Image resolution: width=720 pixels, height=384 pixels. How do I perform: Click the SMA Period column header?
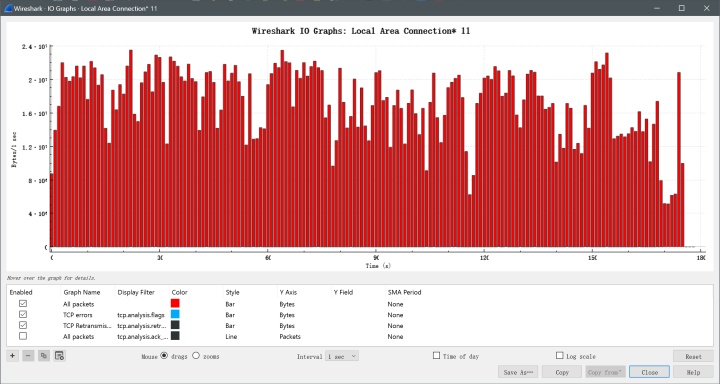click(404, 292)
